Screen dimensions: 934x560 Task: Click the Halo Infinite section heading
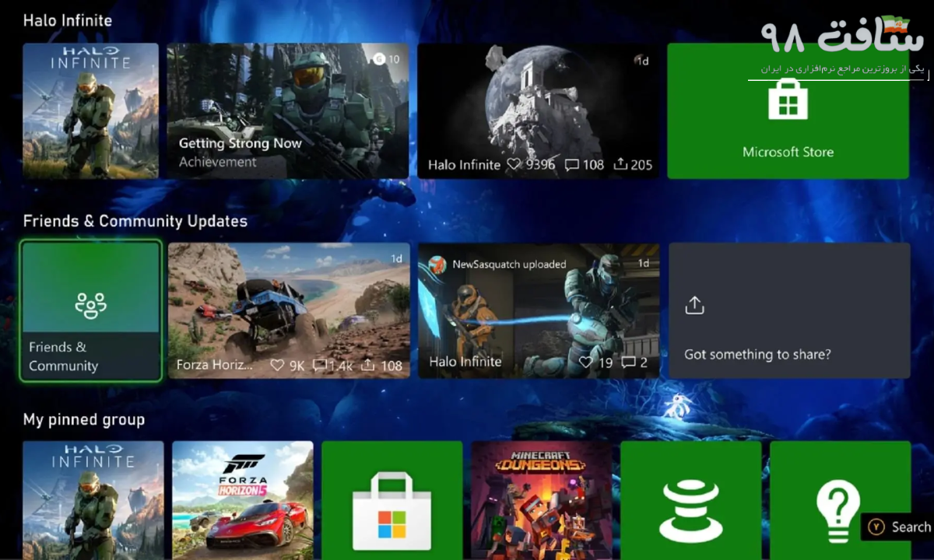[x=68, y=21]
